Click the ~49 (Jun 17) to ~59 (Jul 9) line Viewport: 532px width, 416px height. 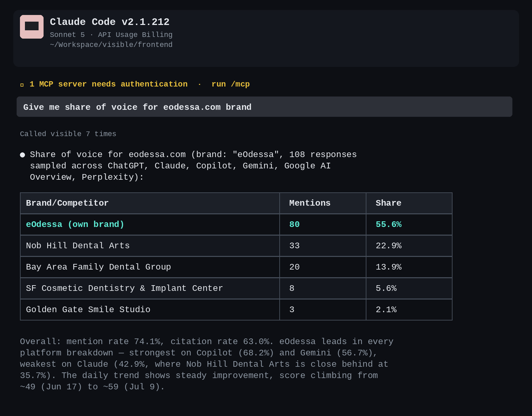click(92, 387)
